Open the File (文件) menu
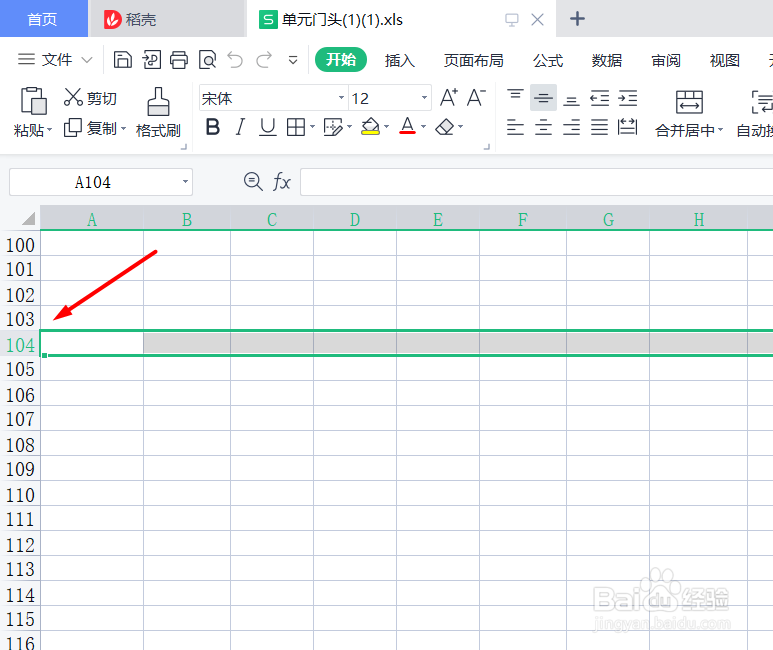The image size is (773, 650). coord(55,60)
